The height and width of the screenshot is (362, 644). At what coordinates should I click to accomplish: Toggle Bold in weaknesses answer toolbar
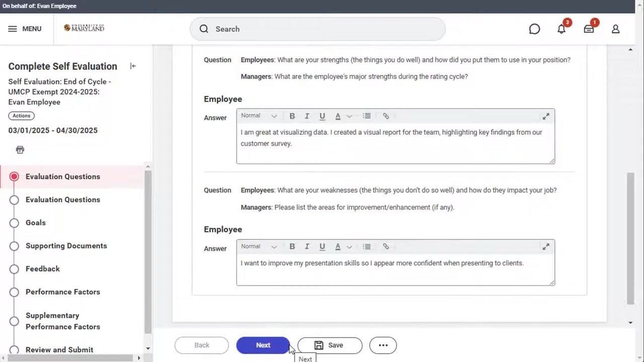[x=292, y=247]
